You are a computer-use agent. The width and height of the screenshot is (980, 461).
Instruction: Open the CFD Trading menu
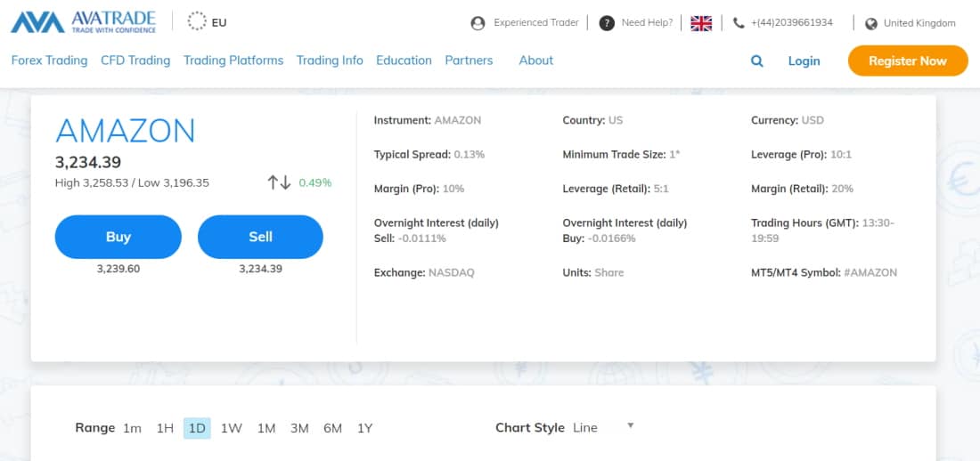(135, 61)
